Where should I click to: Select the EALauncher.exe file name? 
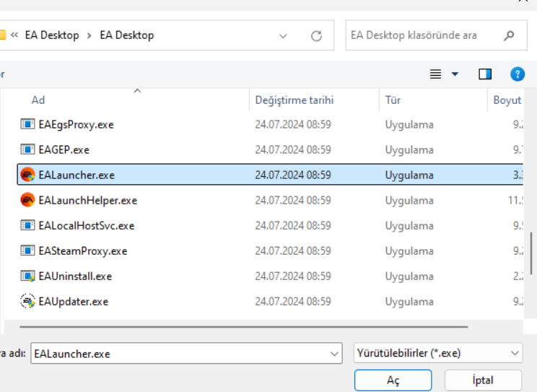(77, 175)
